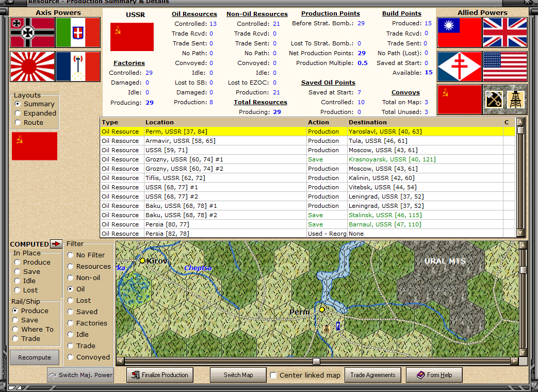The image size is (538, 392).
Task: Click the table vertical scrollbar thumb
Action: pos(520,130)
